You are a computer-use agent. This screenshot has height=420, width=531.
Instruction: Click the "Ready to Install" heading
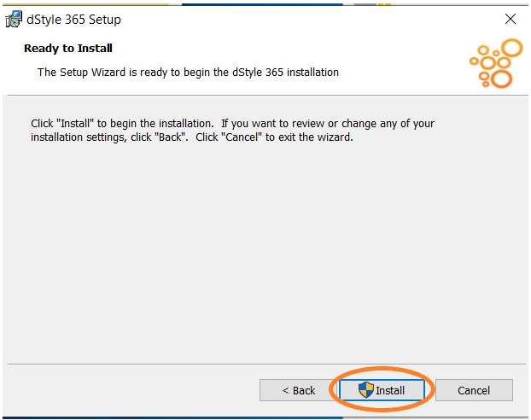68,48
